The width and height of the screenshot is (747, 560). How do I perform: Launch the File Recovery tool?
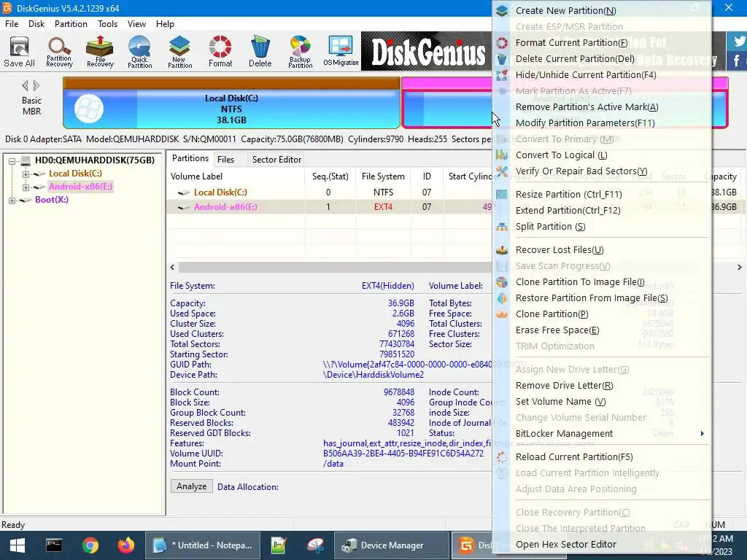pos(99,52)
